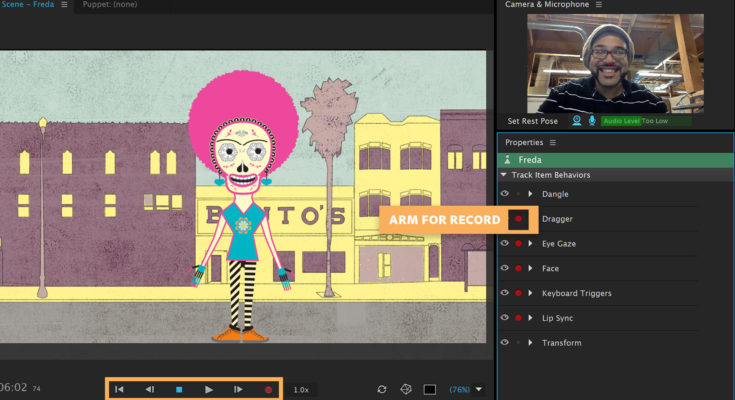735x400 pixels.
Task: Hide the Lip Sync behavior with its eye icon
Action: [504, 318]
